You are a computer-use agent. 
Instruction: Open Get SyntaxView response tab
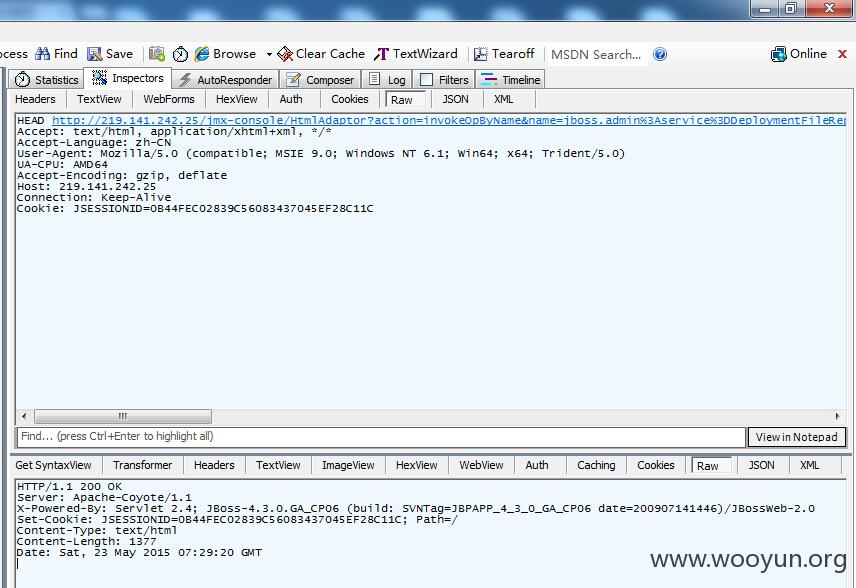click(x=54, y=465)
